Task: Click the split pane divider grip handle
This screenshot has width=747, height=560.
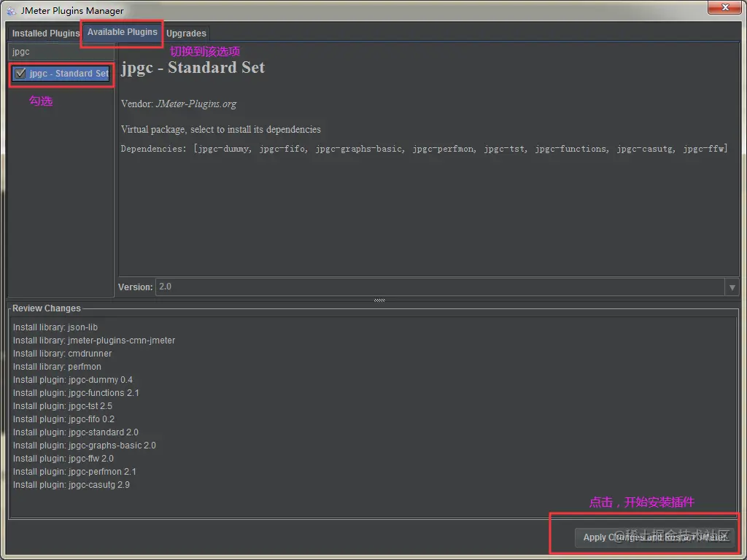Action: click(379, 300)
